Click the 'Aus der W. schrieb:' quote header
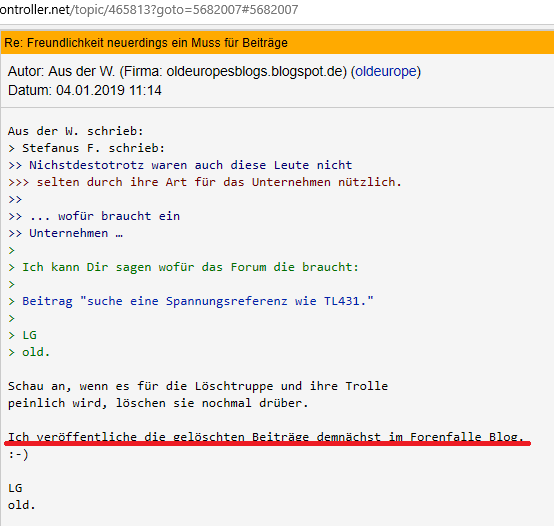This screenshot has width=554, height=526. pyautogui.click(x=76, y=131)
